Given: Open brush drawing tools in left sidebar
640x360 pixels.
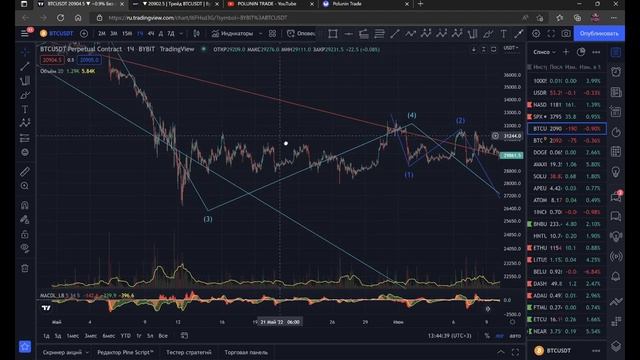Looking at the screenshot, I should click(x=25, y=95).
